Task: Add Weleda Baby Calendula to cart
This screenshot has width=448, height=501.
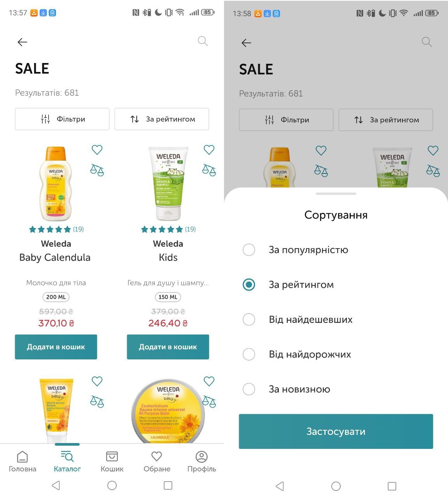Action: tap(56, 347)
